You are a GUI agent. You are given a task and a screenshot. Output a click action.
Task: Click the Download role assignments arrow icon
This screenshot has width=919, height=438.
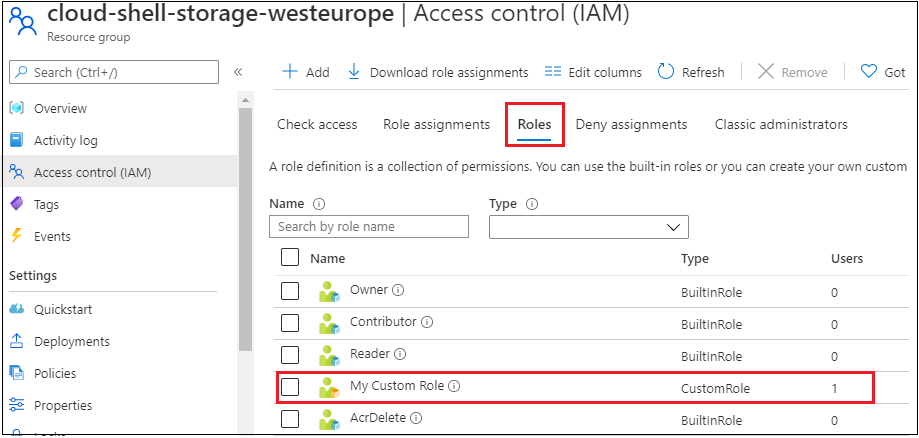coord(353,72)
